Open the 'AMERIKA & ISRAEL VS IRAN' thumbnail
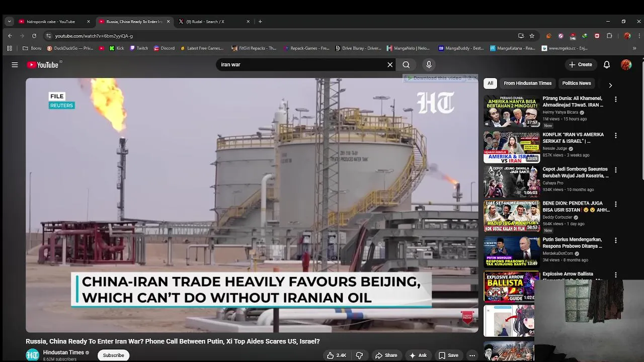Screen dimensions: 644x362 click(x=512, y=147)
